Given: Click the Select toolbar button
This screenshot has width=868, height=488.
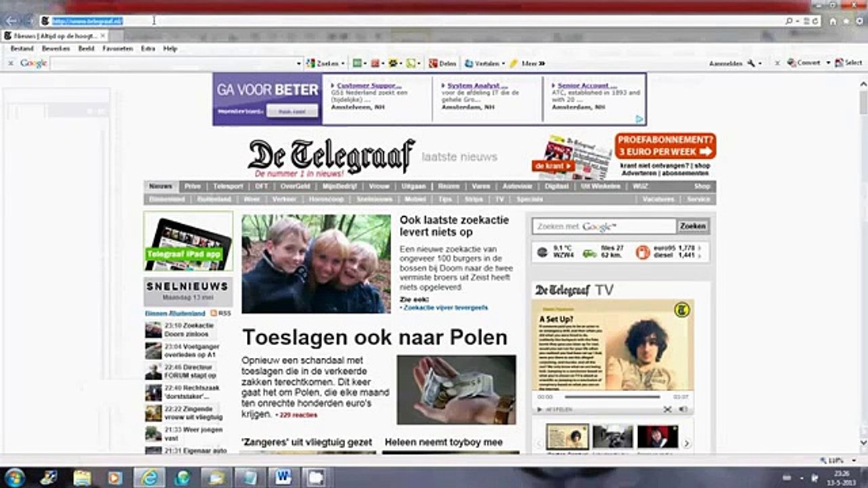Looking at the screenshot, I should (x=848, y=63).
